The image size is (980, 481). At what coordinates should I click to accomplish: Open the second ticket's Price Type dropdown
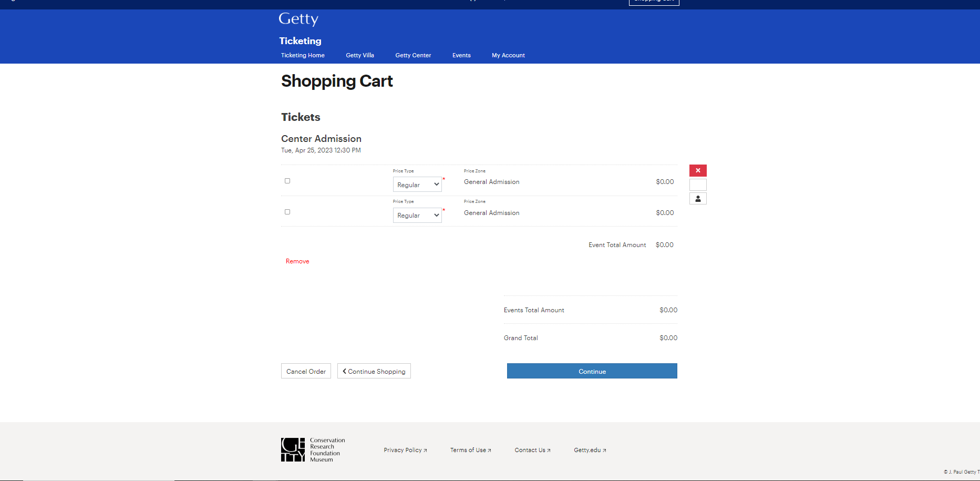(417, 215)
